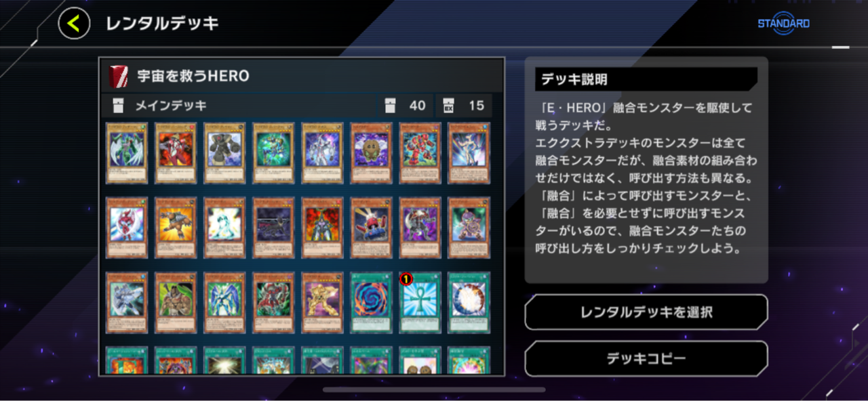Viewport: 868px width, 401px height.
Task: Open the limited ankh spell card
Action: coord(420,303)
